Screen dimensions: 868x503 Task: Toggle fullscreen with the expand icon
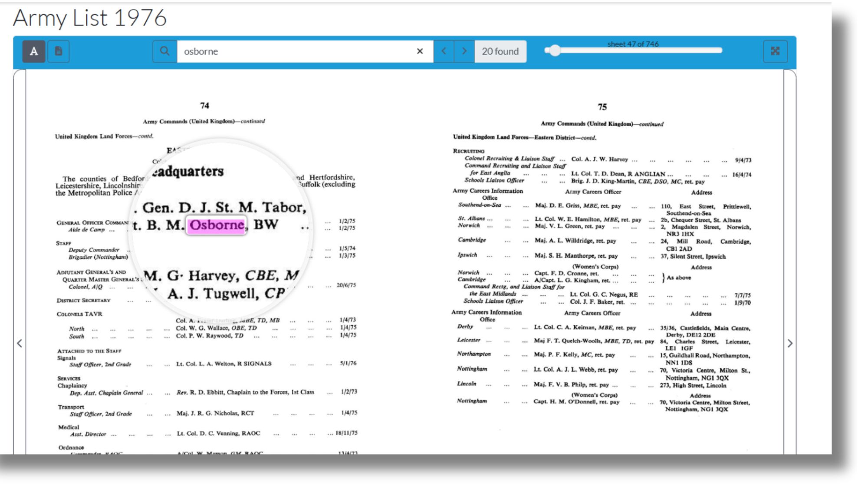(775, 51)
